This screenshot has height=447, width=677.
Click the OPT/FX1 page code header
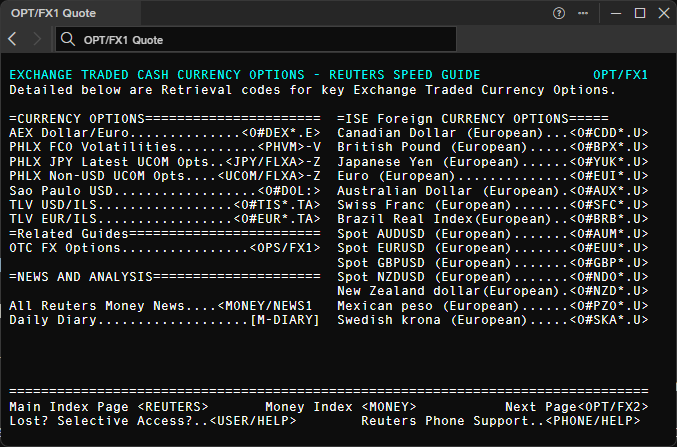(620, 75)
